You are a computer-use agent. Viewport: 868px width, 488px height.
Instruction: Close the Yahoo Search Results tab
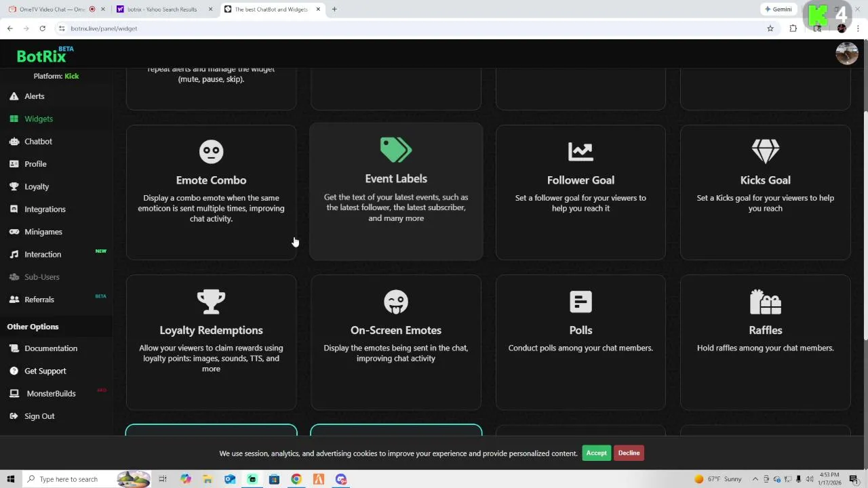210,9
